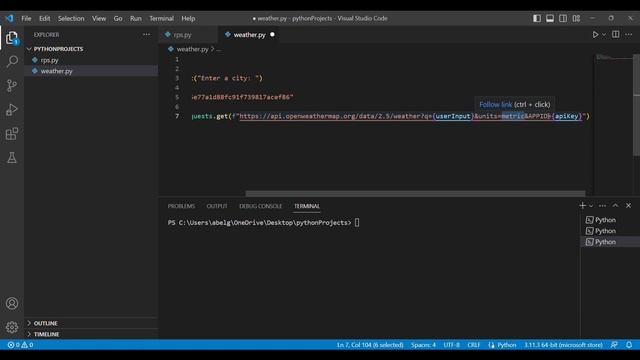The width and height of the screenshot is (640, 360).
Task: Select third highlighted Python terminal
Action: (610, 242)
